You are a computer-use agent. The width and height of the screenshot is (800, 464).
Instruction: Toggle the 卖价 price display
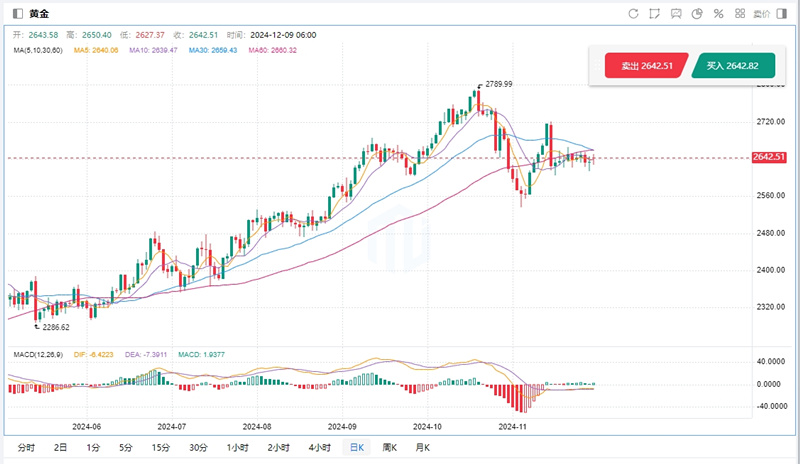pos(761,14)
